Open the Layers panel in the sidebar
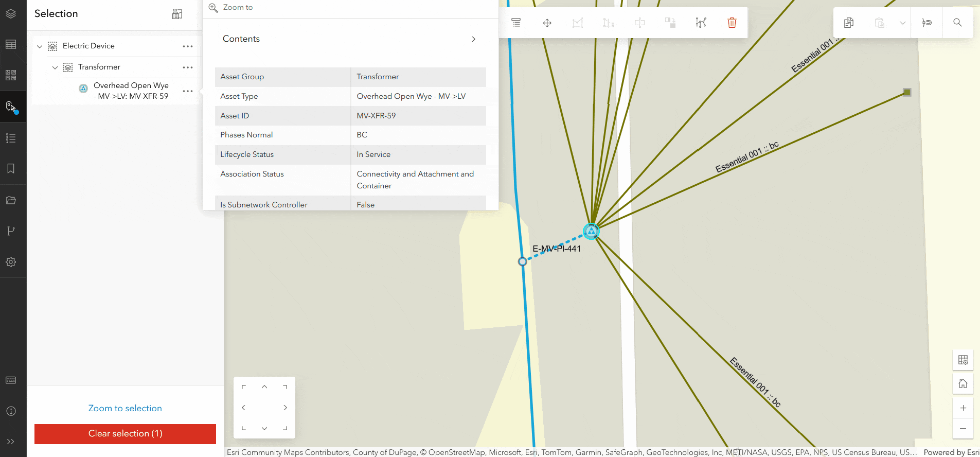 point(11,14)
